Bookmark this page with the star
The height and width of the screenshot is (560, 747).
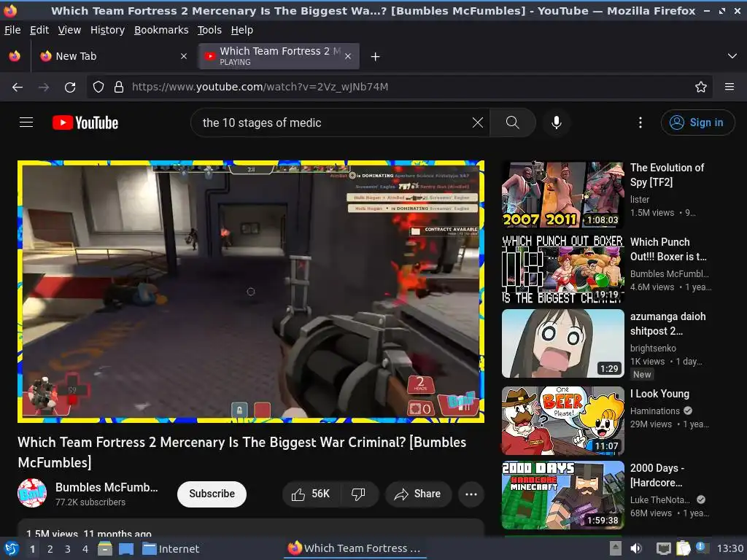[x=701, y=87]
